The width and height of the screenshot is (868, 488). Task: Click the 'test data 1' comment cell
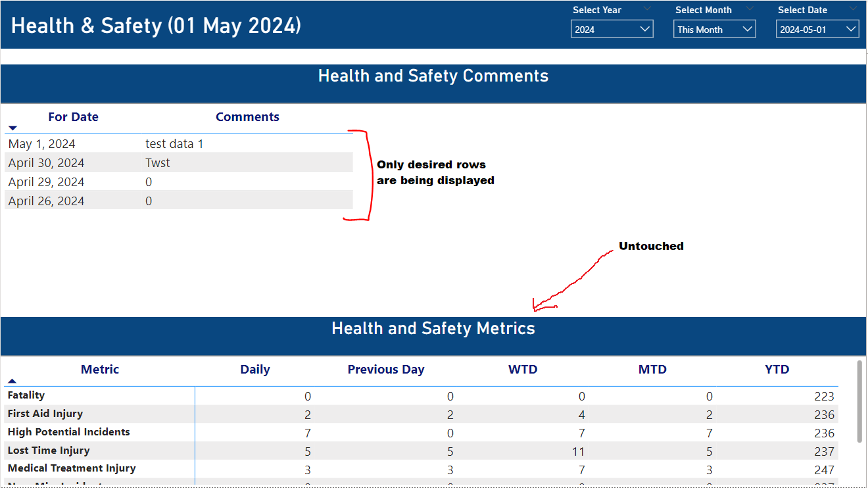174,144
